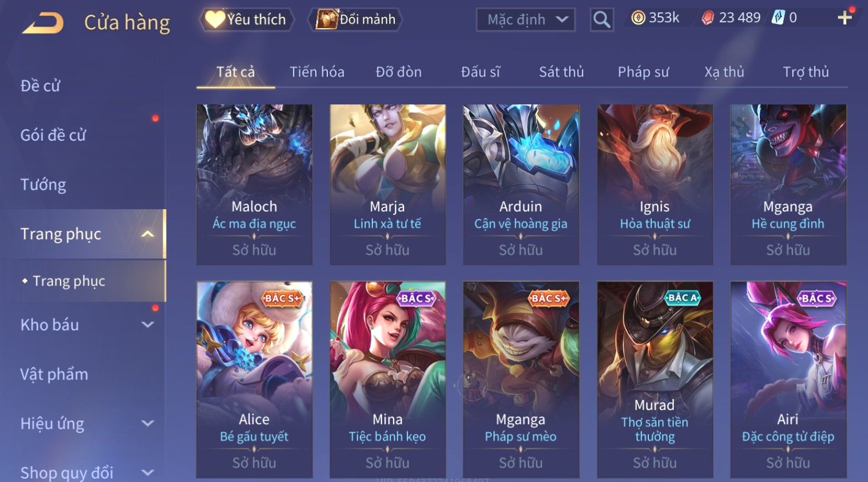Open the Tướng sidebar entry
The image size is (868, 482).
point(43,184)
